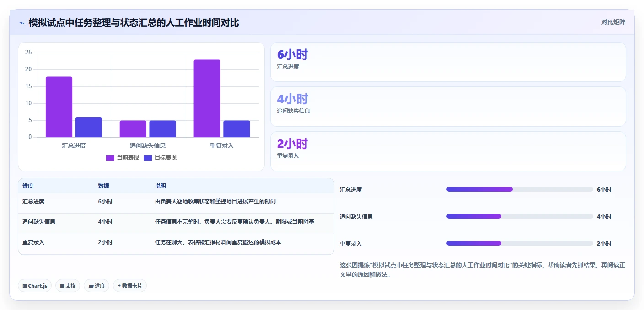Click the 汇总进度 progress bar
The width and height of the screenshot is (644, 310).
[x=520, y=189]
